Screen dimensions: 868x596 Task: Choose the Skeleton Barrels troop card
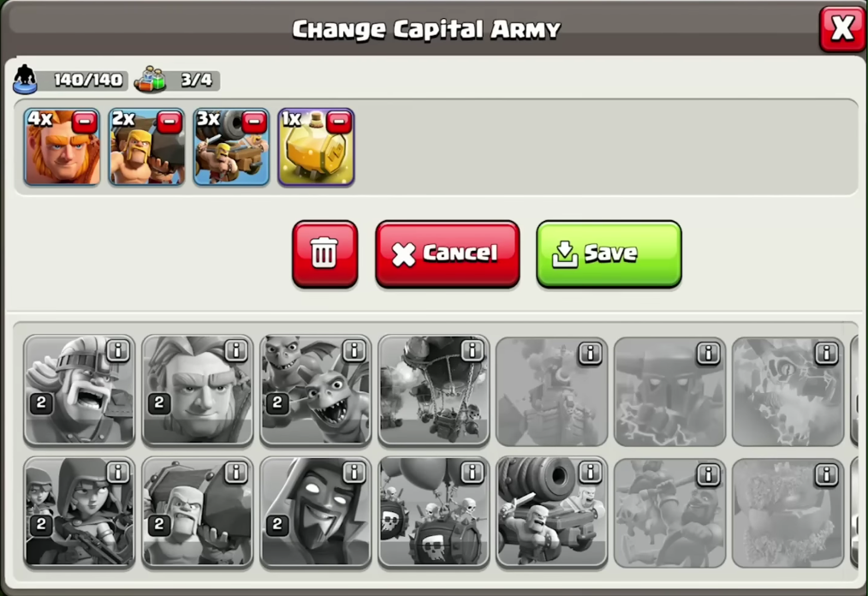pyautogui.click(x=433, y=512)
